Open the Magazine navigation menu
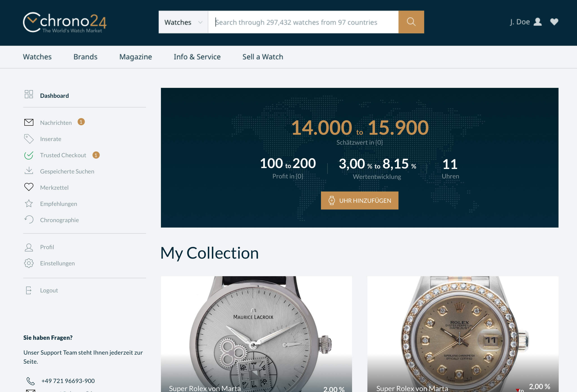The width and height of the screenshot is (577, 392). coord(135,57)
